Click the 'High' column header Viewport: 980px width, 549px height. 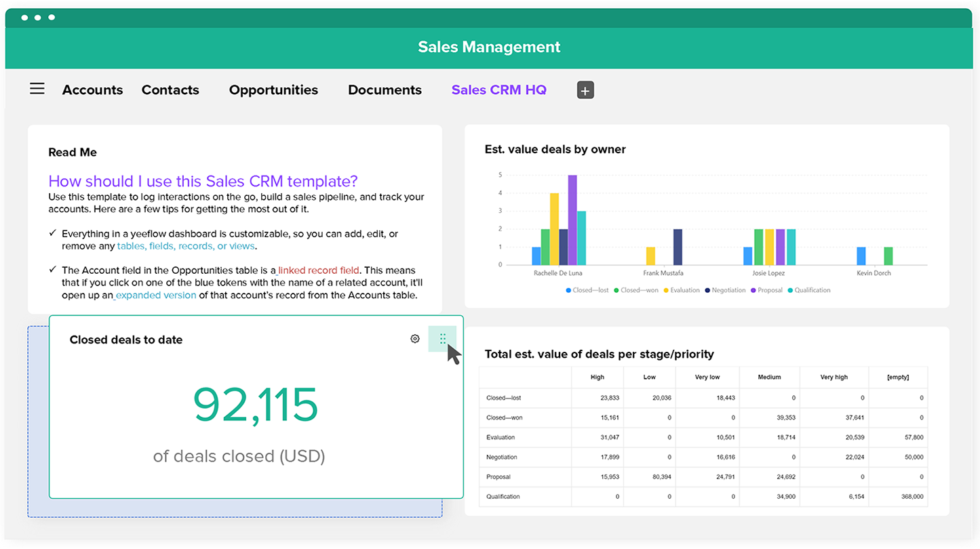click(597, 377)
